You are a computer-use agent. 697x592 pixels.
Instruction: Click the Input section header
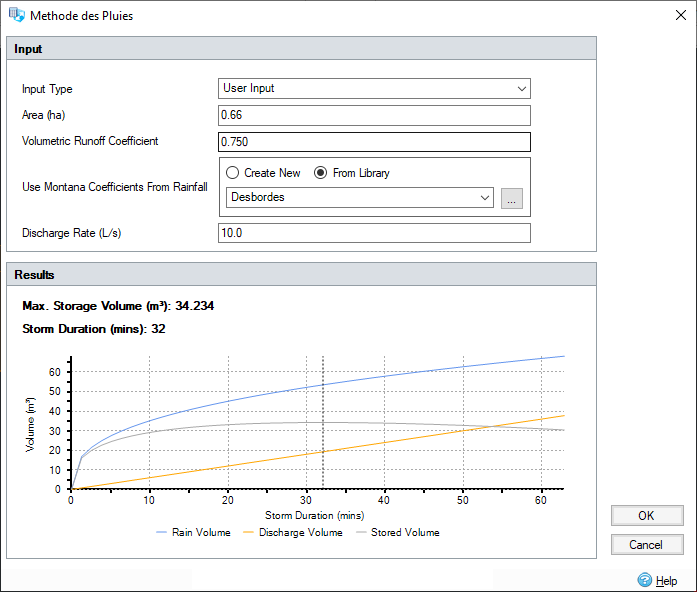301,48
